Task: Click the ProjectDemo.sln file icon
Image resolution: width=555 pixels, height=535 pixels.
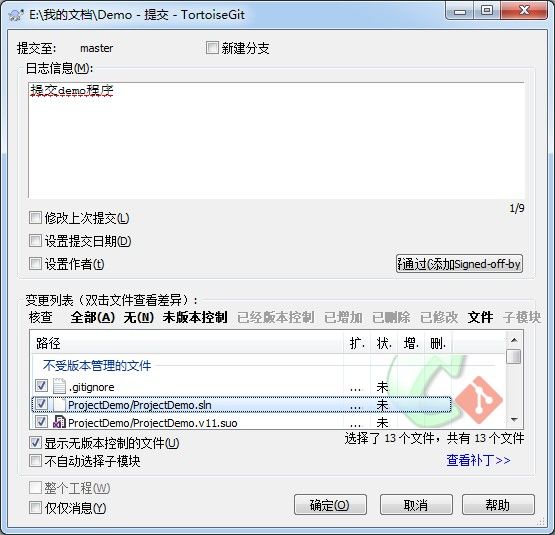Action: 59,404
